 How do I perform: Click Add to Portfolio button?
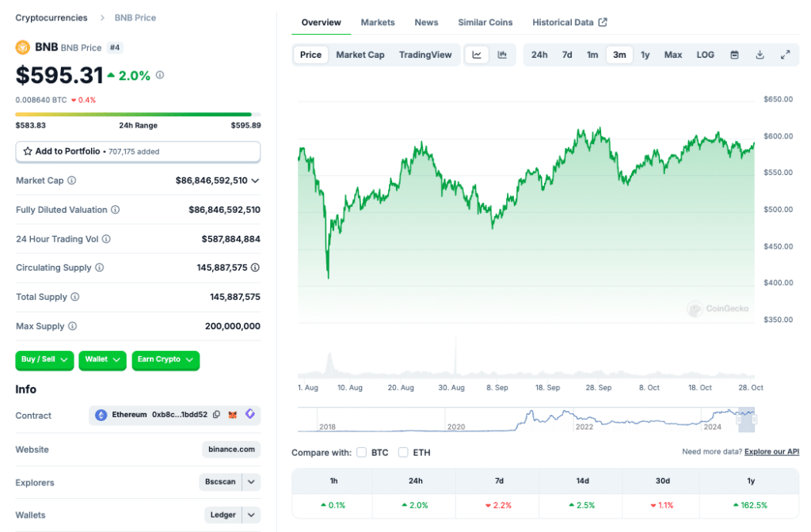pyautogui.click(x=138, y=151)
